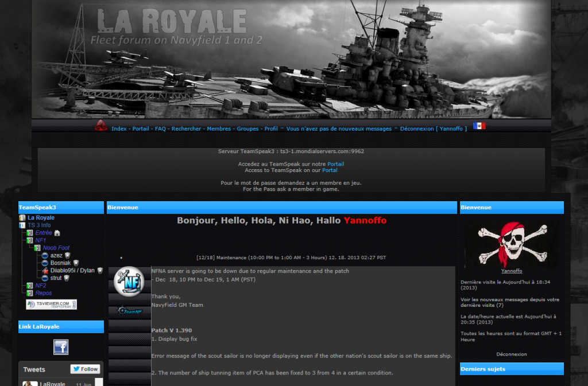Select the La Royale server tree entry
This screenshot has width=588, height=386.
(41, 217)
